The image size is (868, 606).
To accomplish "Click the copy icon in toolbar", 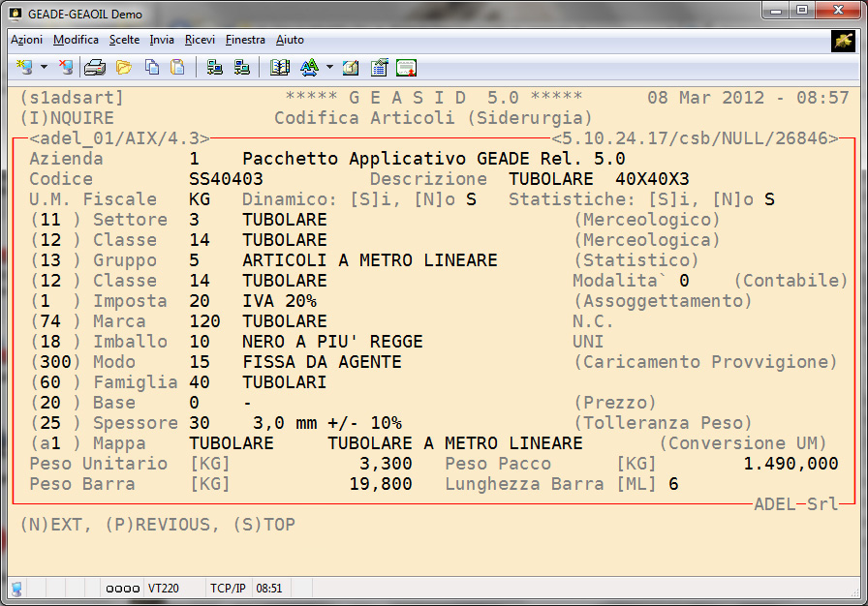I will (x=151, y=68).
